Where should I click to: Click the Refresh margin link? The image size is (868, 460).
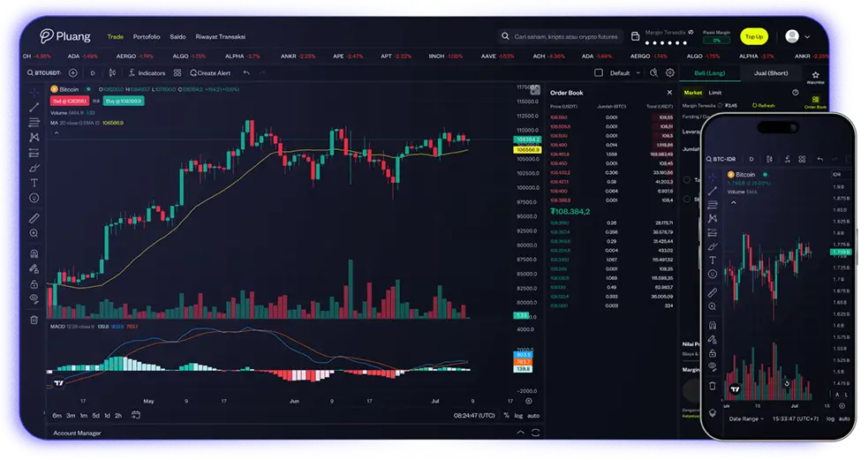click(764, 105)
